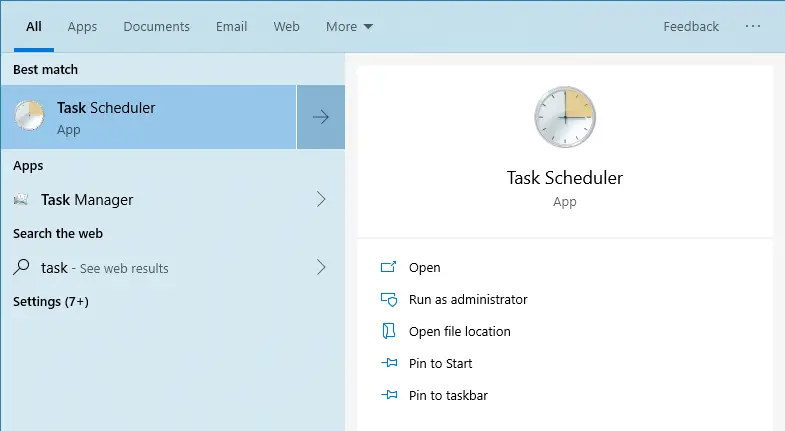Click the Open file location icon
This screenshot has height=431, width=785.
389,331
